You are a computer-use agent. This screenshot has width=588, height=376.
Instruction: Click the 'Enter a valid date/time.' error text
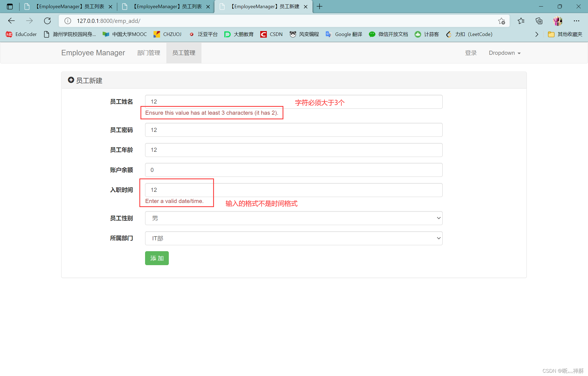[x=174, y=201]
